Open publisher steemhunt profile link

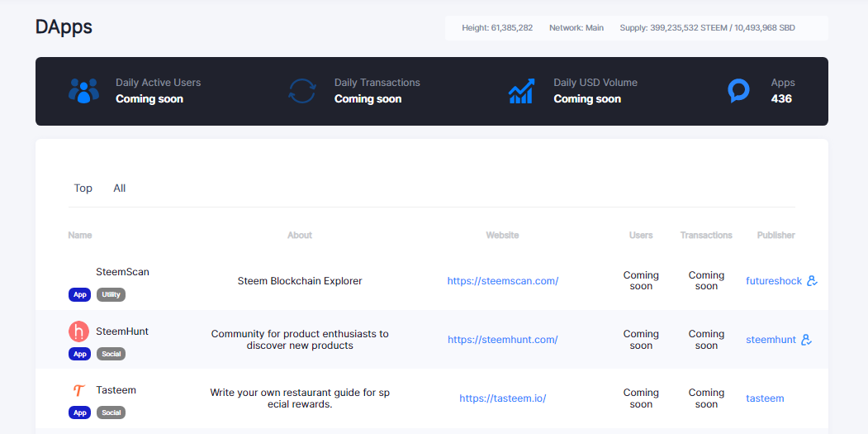pos(771,340)
